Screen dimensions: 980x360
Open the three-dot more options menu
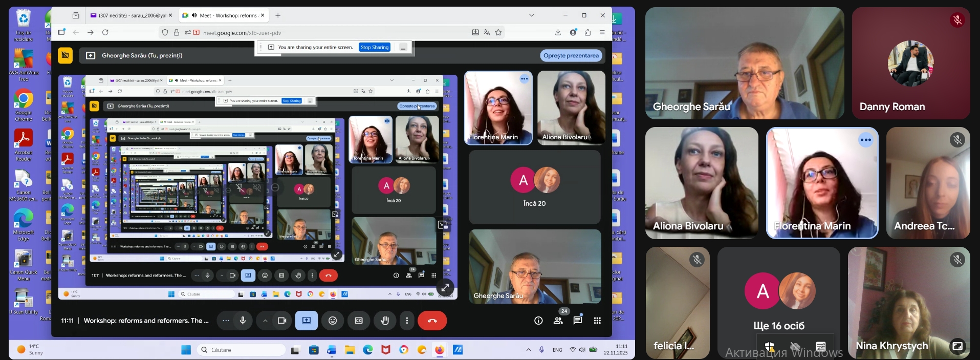click(407, 321)
